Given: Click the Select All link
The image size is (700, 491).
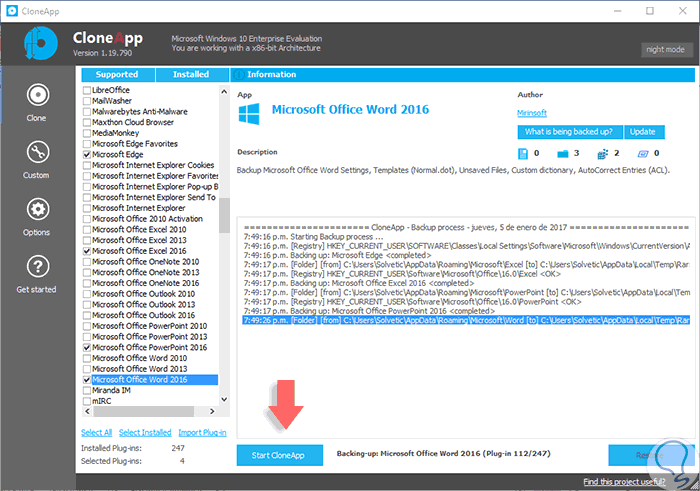Looking at the screenshot, I should [x=96, y=433].
